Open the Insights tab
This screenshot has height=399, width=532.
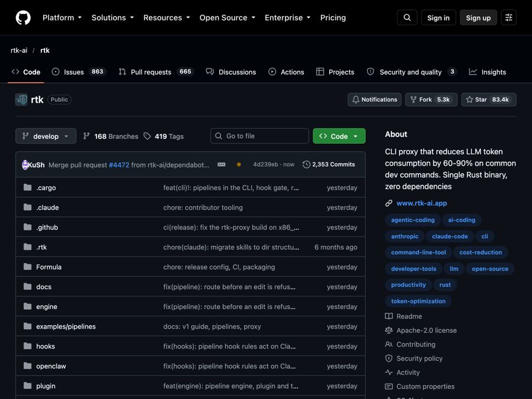pos(488,72)
